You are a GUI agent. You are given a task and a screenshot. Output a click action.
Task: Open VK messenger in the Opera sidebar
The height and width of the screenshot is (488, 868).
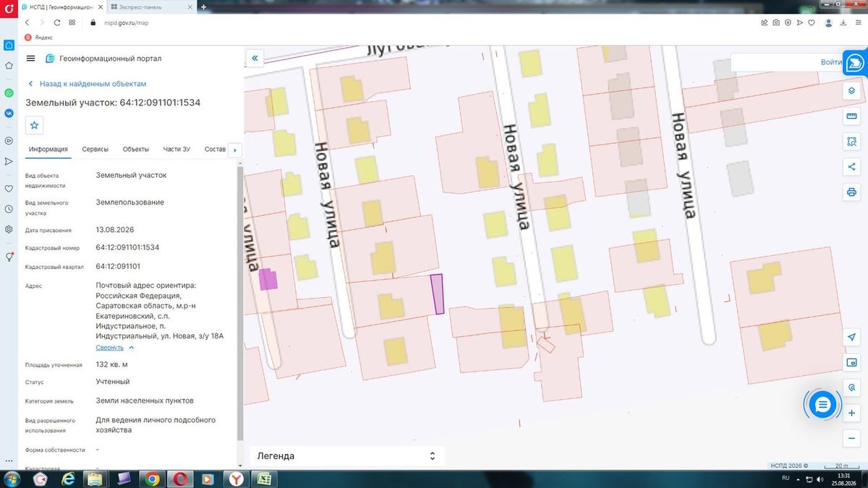(9, 114)
